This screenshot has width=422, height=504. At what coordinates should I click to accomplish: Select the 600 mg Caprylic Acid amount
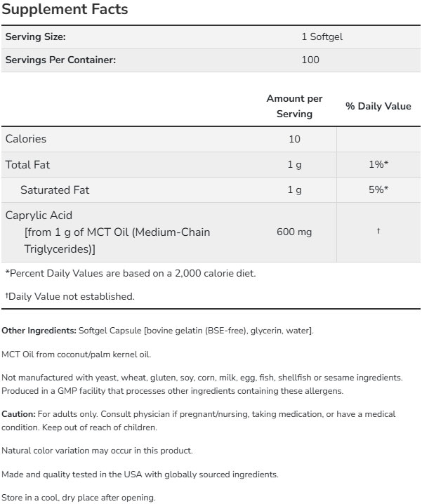tap(294, 232)
